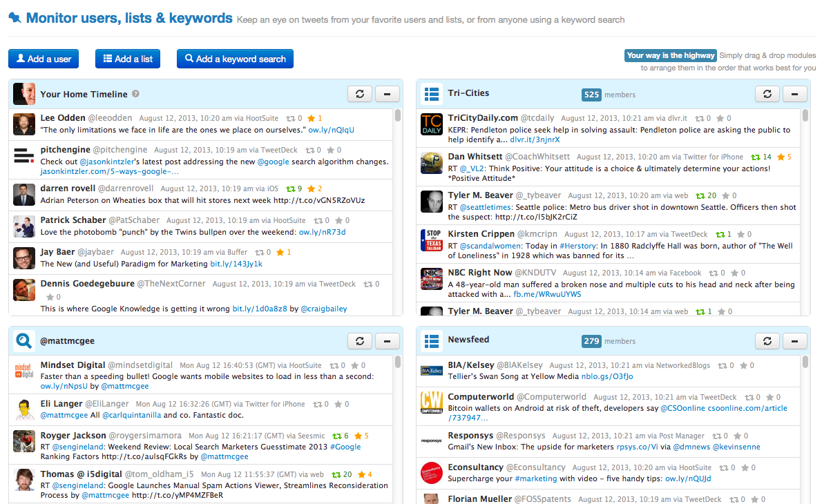
Task: Click the star on Thomas @ i5digital's tweet
Action: [x=362, y=475]
